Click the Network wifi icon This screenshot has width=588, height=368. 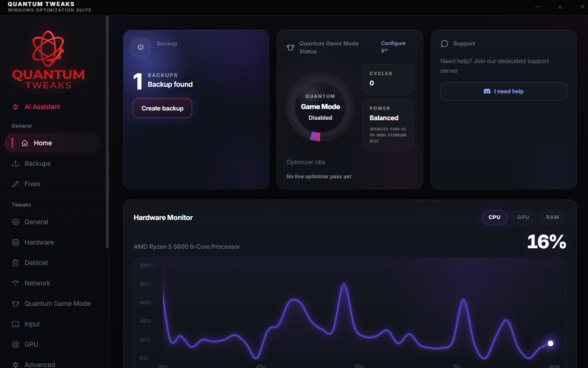pos(15,283)
